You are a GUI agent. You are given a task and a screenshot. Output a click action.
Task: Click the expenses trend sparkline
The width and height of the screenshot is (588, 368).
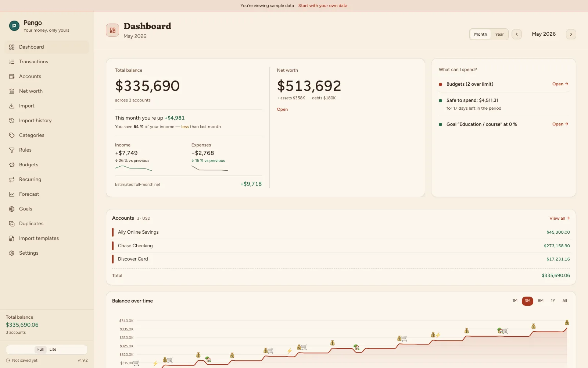click(210, 168)
